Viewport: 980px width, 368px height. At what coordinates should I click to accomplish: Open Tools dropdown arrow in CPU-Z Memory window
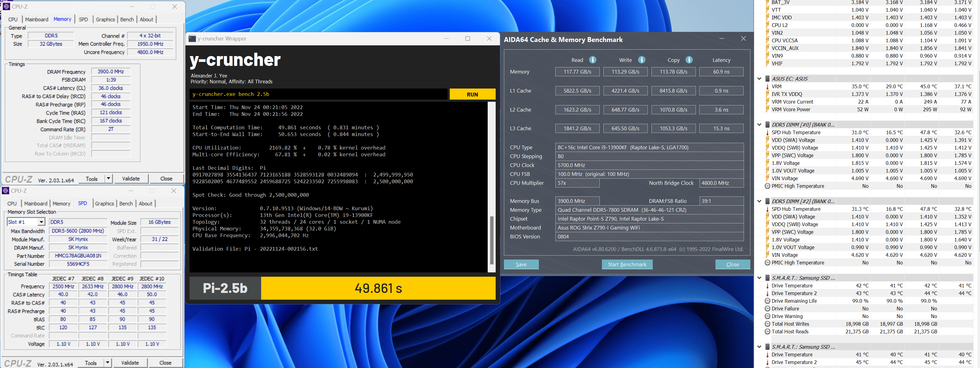coord(108,178)
